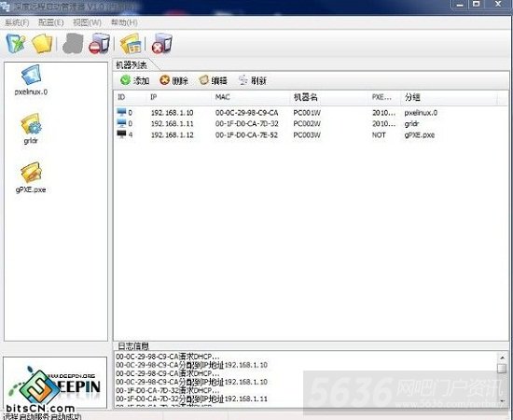The height and width of the screenshot is (420, 513).
Task: Select the pxelinux.0 group icon
Action: [31, 75]
